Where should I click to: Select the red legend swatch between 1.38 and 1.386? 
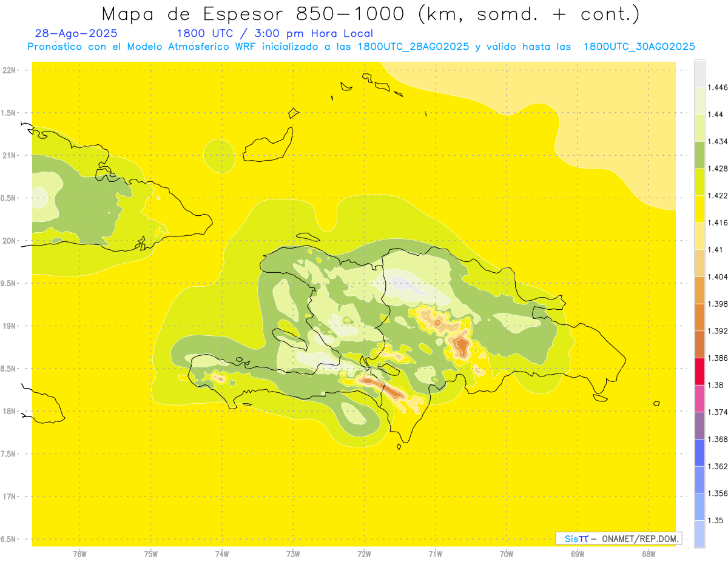(x=699, y=372)
